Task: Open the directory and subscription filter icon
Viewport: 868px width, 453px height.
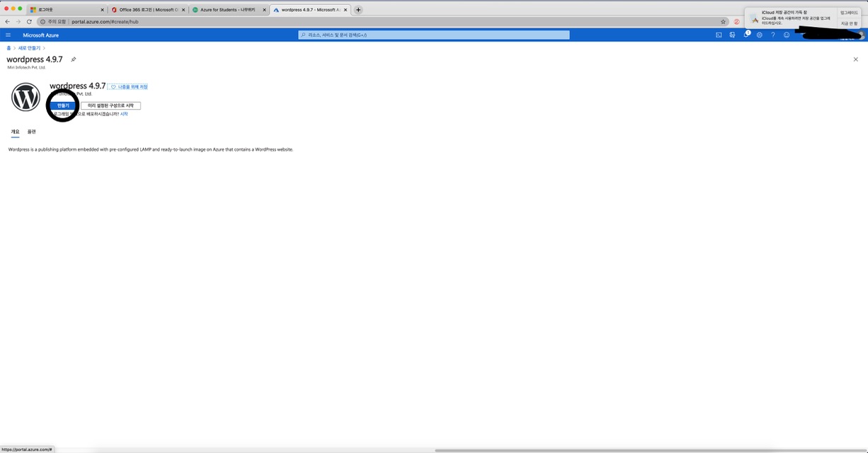Action: tap(732, 35)
